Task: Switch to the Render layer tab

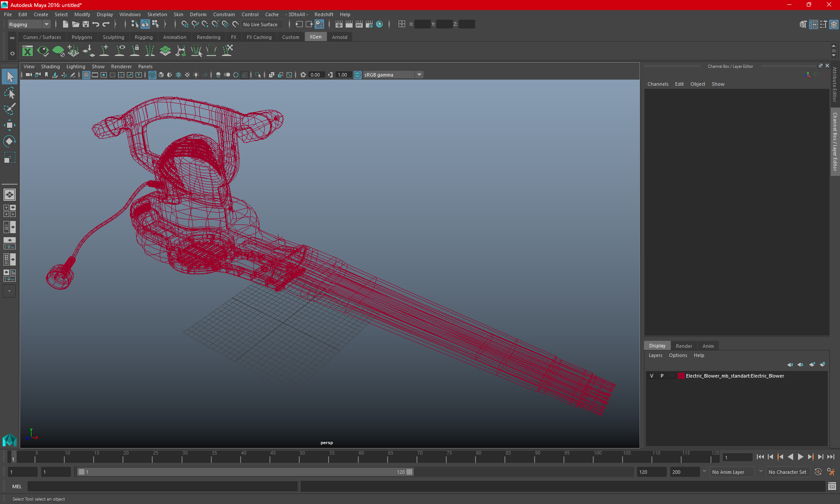Action: [x=684, y=346]
